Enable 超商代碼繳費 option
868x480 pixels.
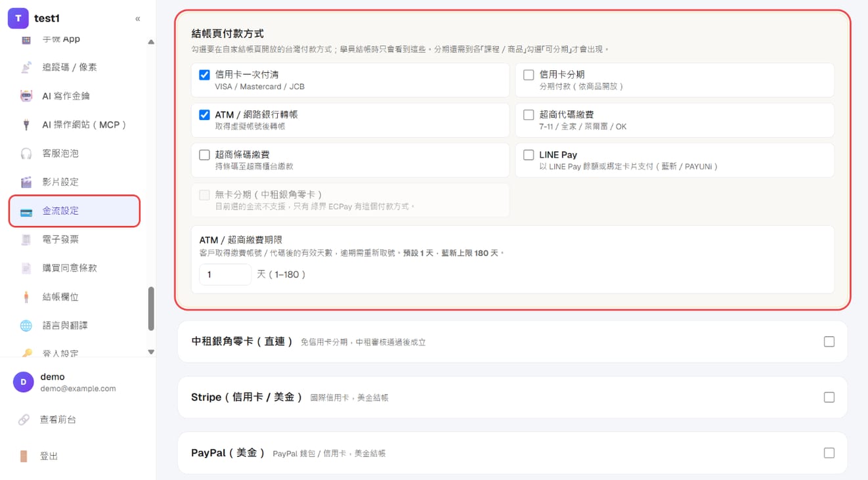click(x=529, y=114)
